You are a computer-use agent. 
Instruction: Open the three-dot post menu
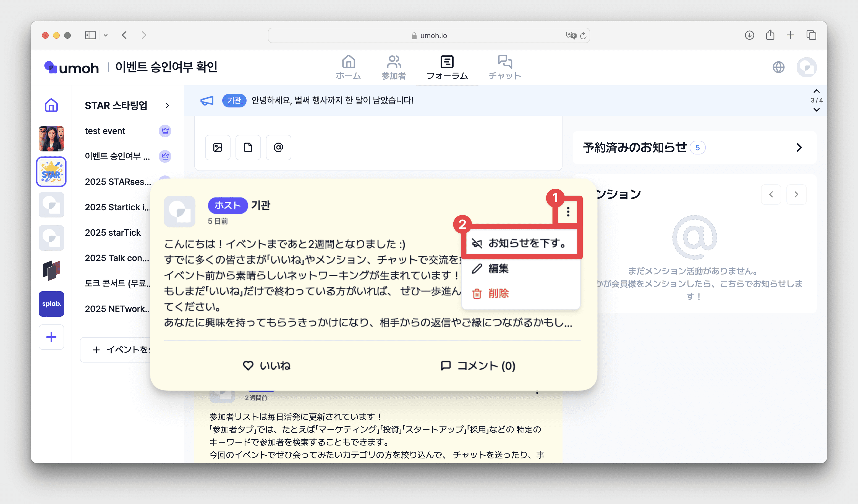point(567,212)
